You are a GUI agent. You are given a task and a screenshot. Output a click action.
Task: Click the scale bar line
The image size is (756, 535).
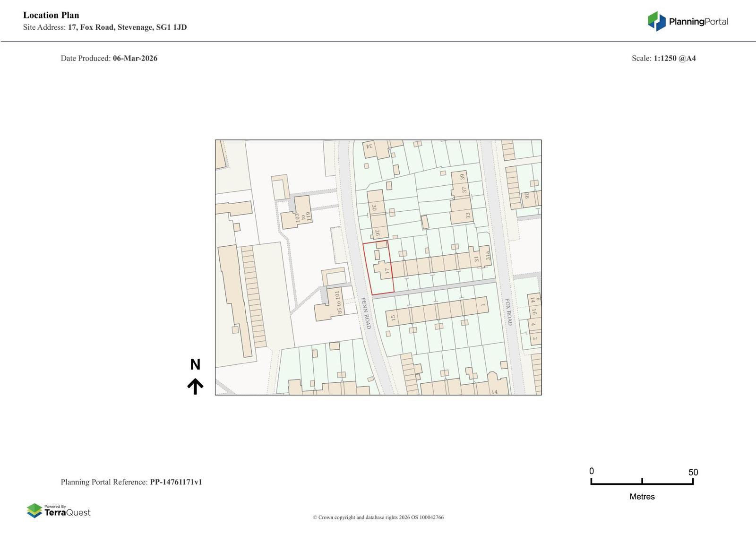642,483
